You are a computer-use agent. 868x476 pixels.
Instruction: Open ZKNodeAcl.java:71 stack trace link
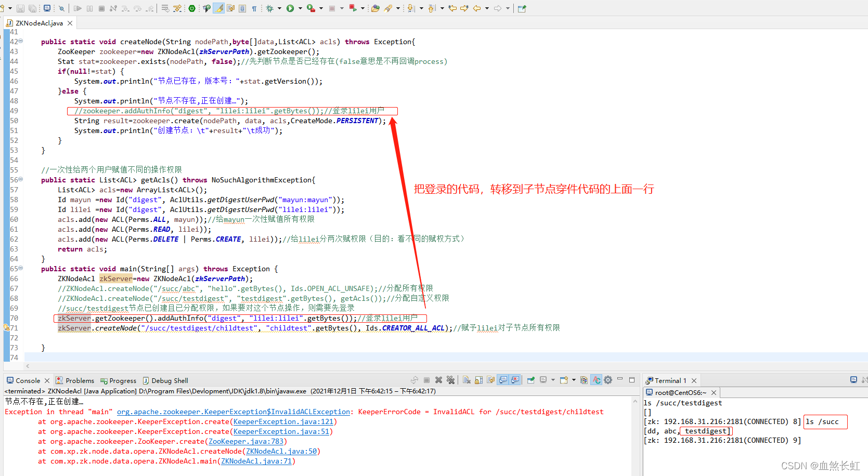256,461
